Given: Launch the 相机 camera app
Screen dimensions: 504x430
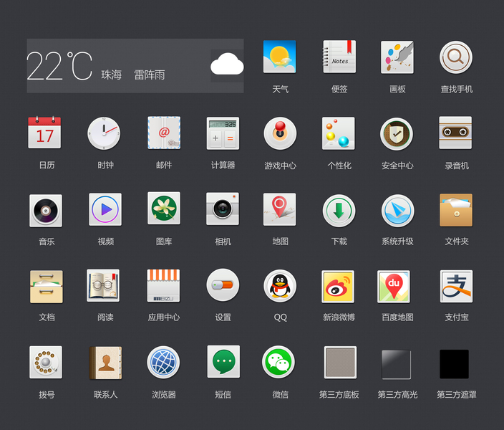Looking at the screenshot, I should [223, 209].
